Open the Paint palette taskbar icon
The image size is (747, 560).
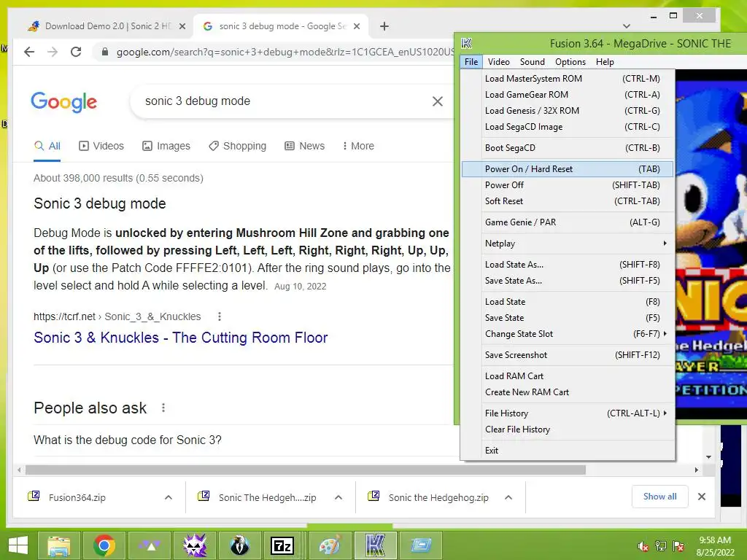330,545
